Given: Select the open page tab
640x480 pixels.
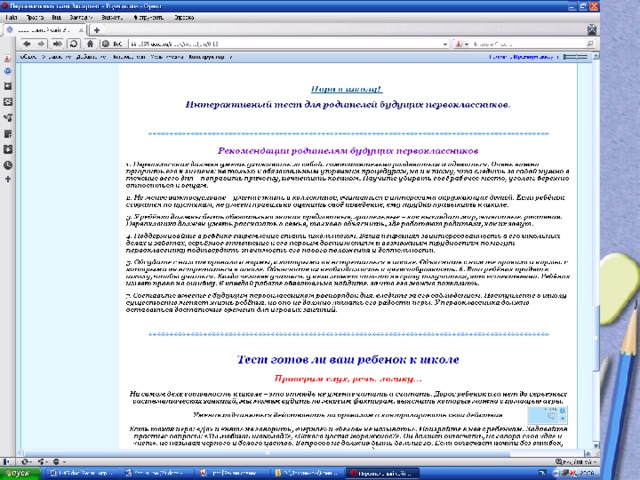Looking at the screenshot, I should click(44, 30).
